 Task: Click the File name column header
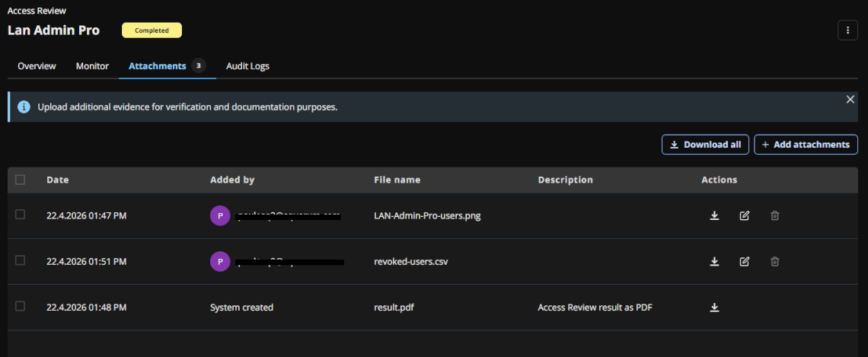click(x=397, y=180)
